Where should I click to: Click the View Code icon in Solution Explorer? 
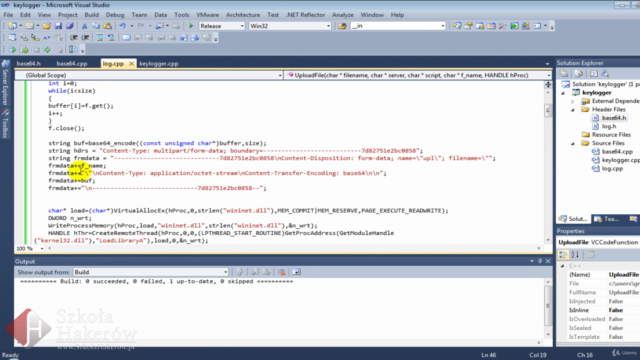pos(593,74)
